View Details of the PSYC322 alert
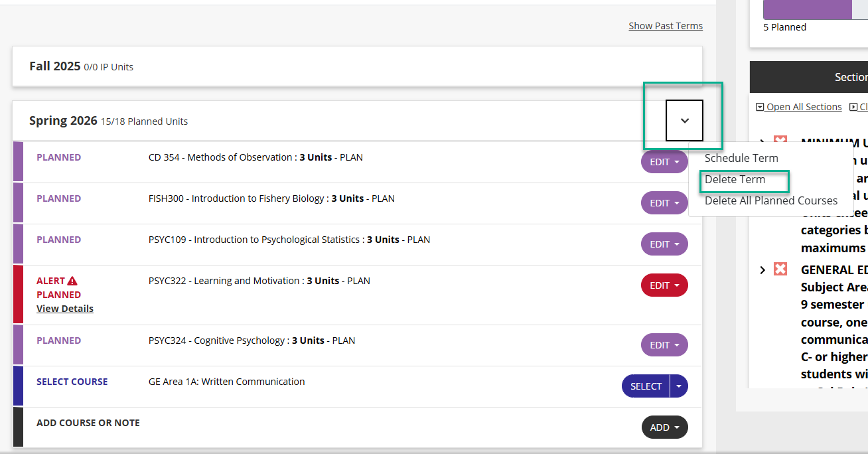Screen dimensions: 868x454 65,309
